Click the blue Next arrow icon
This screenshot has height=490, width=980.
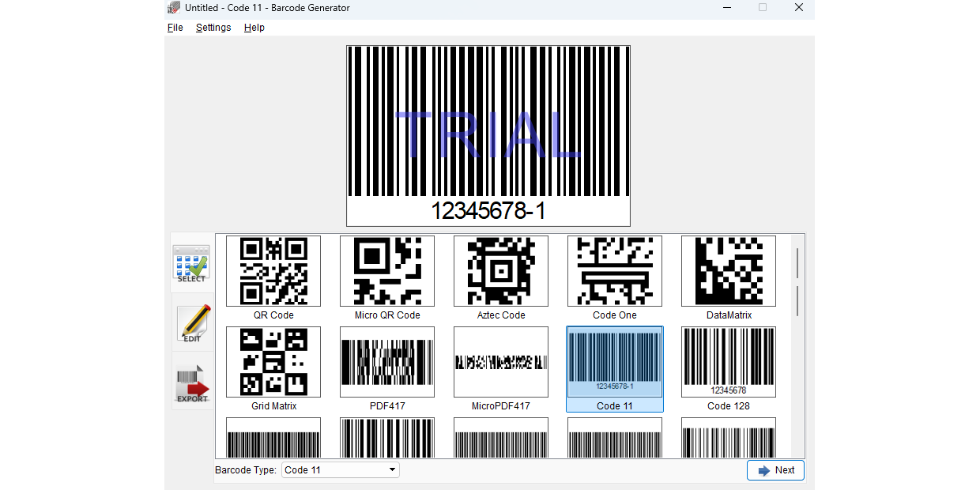click(763, 469)
